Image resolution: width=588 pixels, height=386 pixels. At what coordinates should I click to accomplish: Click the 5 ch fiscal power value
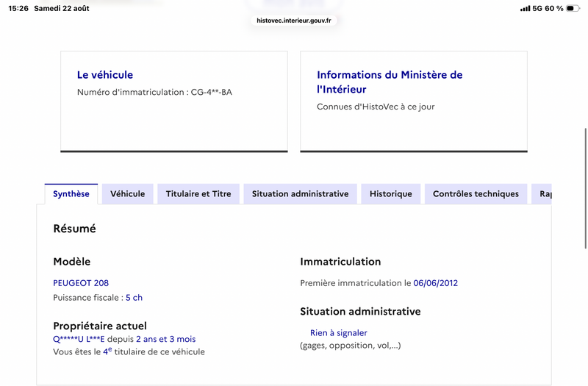tap(134, 298)
